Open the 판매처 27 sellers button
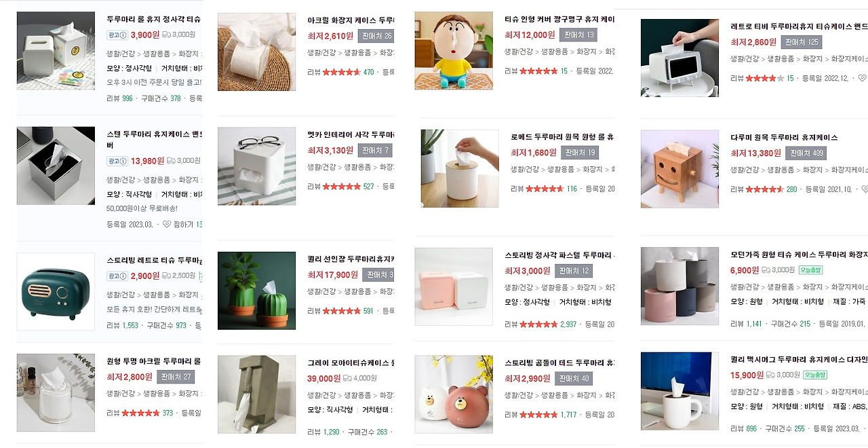868x448 pixels. coord(176,377)
